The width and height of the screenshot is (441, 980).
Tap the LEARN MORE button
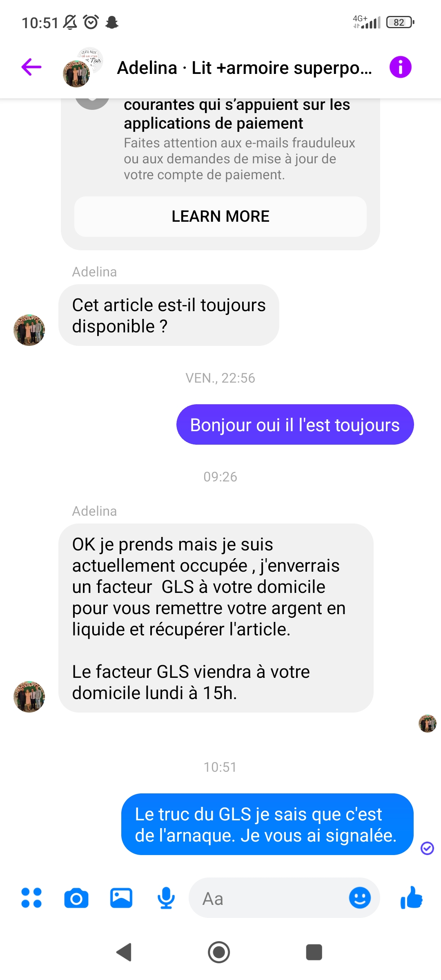pos(220,216)
